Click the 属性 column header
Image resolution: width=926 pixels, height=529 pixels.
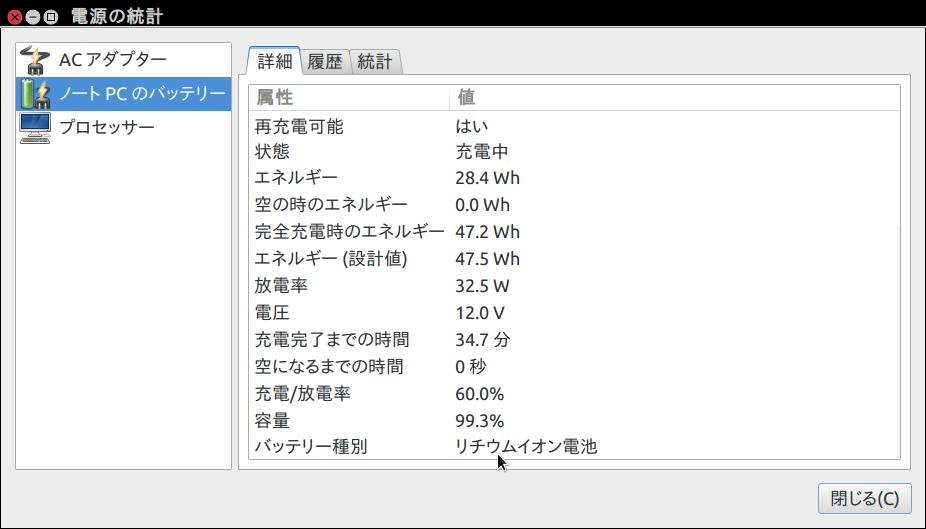pyautogui.click(x=349, y=97)
